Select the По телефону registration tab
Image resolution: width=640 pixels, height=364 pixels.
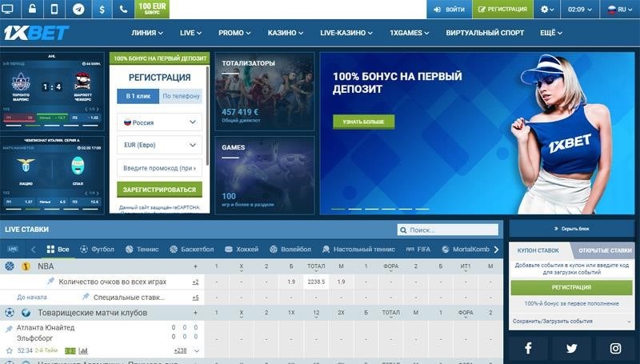pos(181,96)
